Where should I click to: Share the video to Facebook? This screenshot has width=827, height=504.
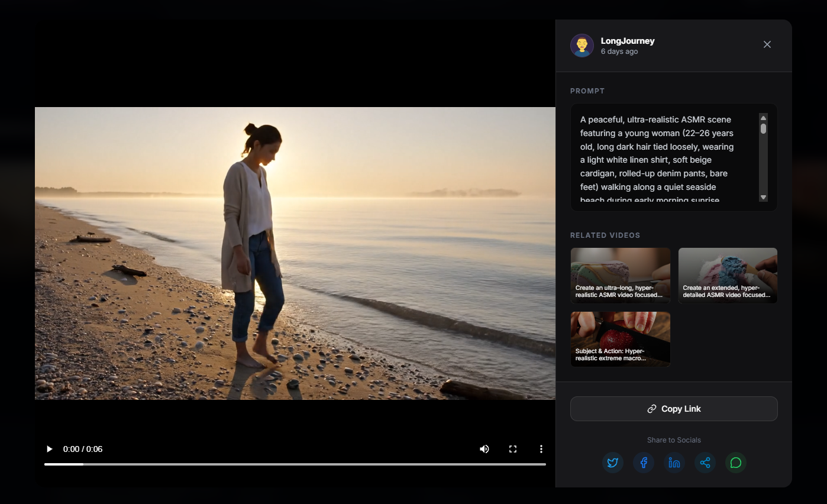(644, 463)
